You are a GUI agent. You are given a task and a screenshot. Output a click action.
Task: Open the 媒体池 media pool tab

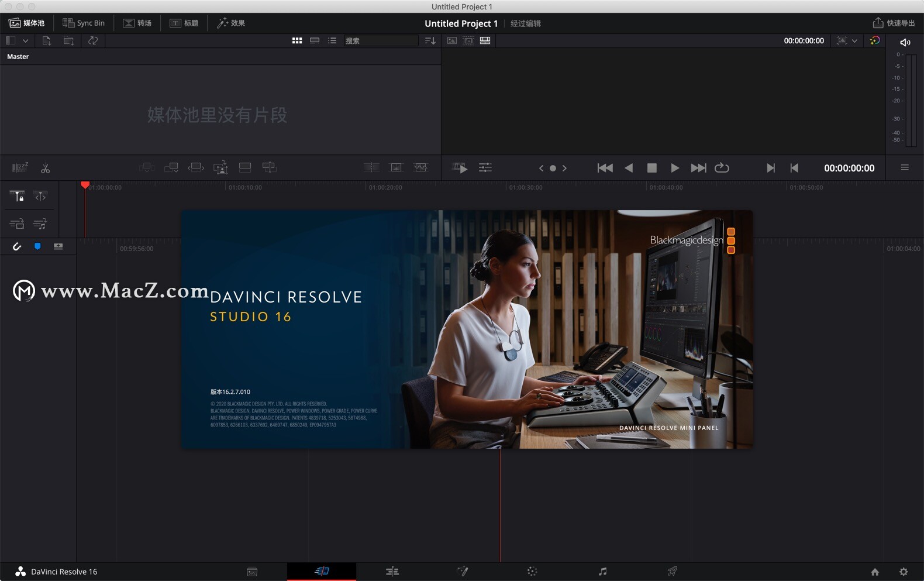[27, 23]
